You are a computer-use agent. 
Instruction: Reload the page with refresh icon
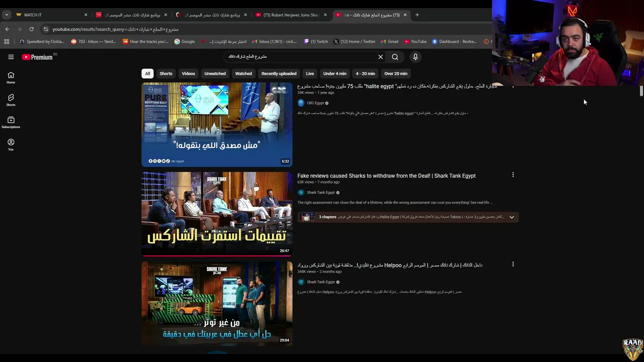[x=31, y=29]
